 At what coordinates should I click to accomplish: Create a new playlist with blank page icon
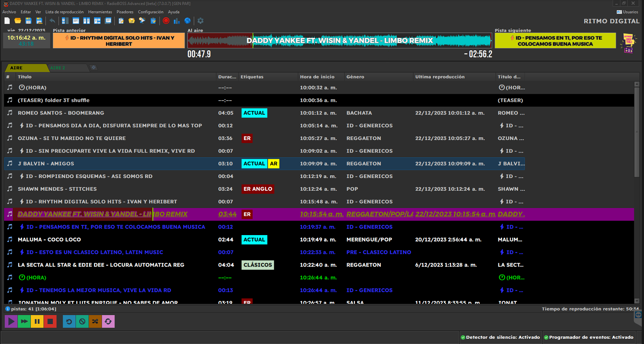(x=7, y=21)
